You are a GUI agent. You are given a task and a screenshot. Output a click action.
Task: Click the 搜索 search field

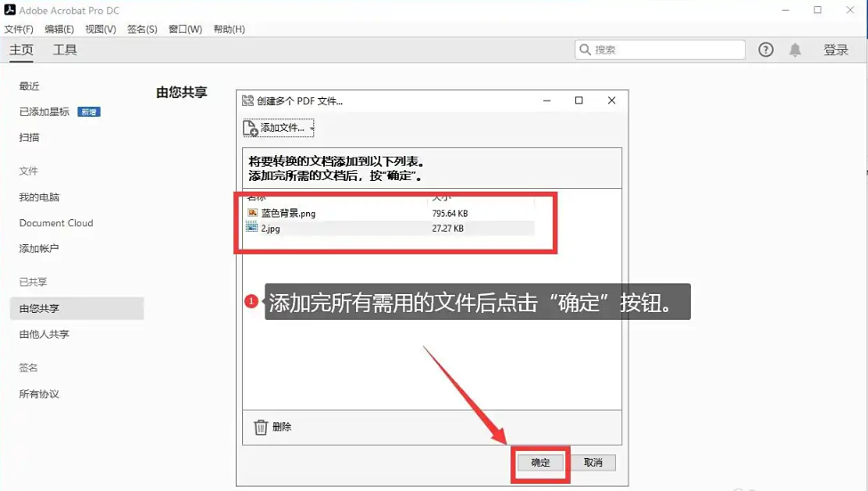660,50
